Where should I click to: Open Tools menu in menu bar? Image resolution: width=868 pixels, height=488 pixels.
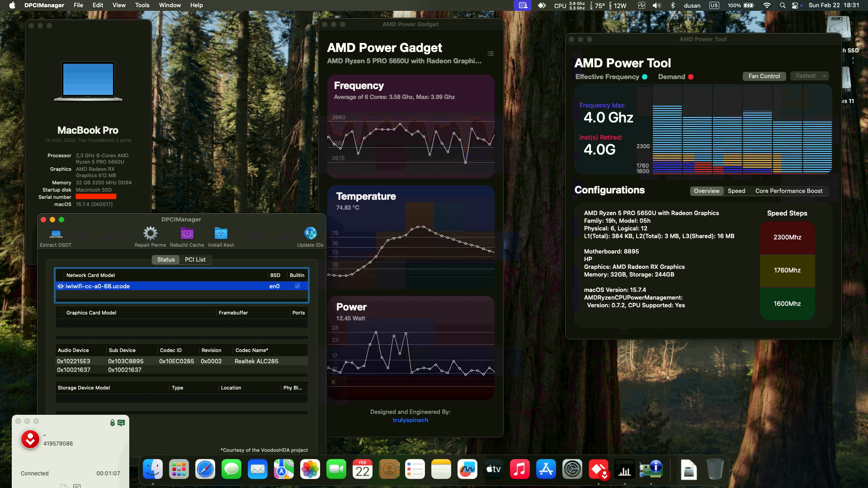click(x=142, y=5)
